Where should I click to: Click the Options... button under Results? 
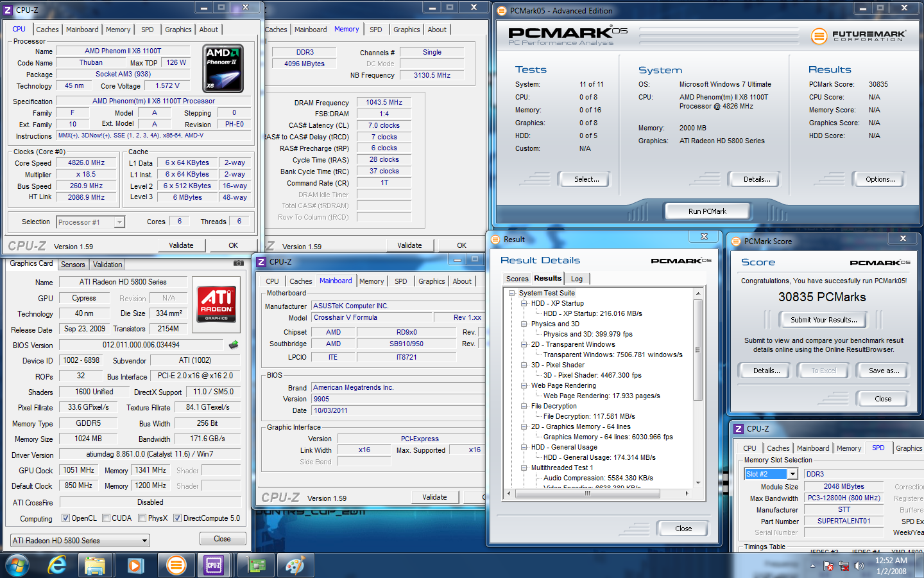click(x=880, y=179)
